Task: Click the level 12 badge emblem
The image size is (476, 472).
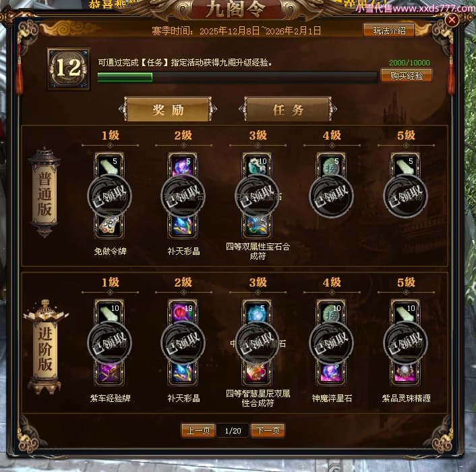Action: pyautogui.click(x=69, y=69)
